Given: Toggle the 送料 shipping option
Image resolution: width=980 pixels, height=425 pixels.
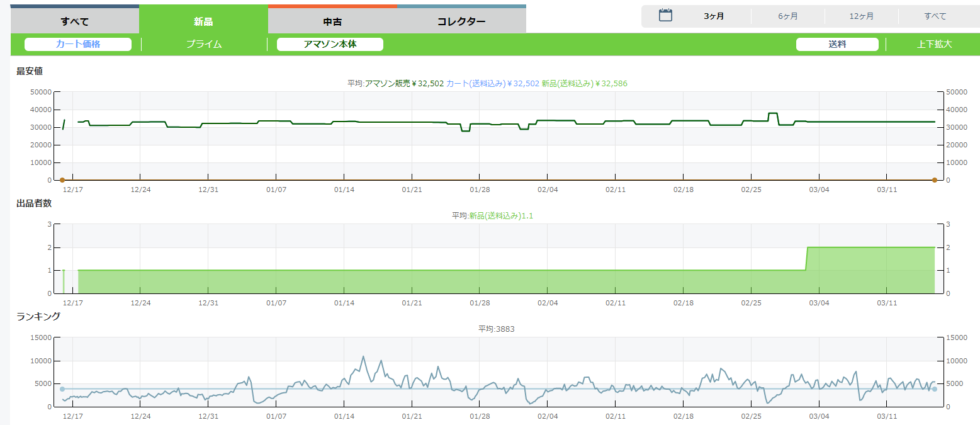Looking at the screenshot, I should [837, 44].
